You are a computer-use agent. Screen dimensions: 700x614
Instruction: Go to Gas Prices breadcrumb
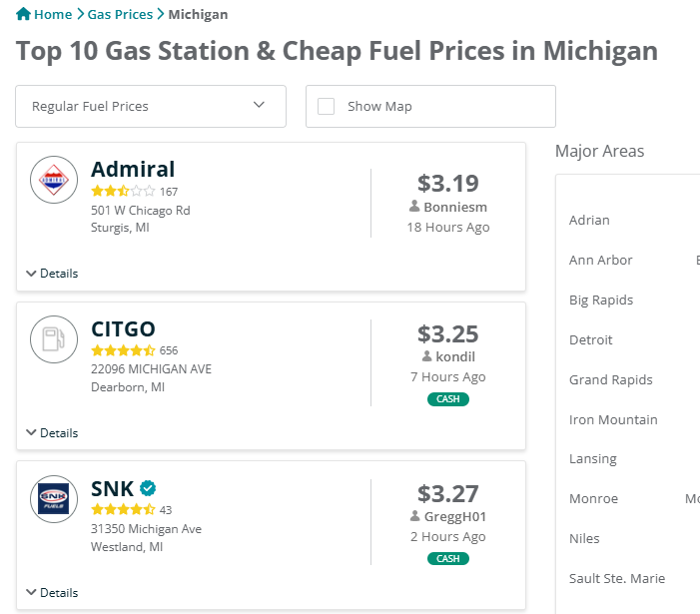click(x=120, y=15)
